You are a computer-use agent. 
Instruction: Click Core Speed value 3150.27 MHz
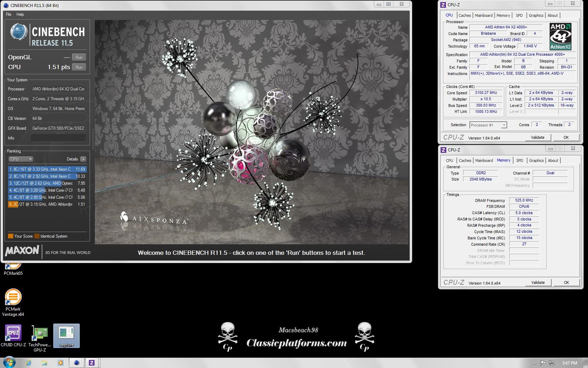click(486, 93)
